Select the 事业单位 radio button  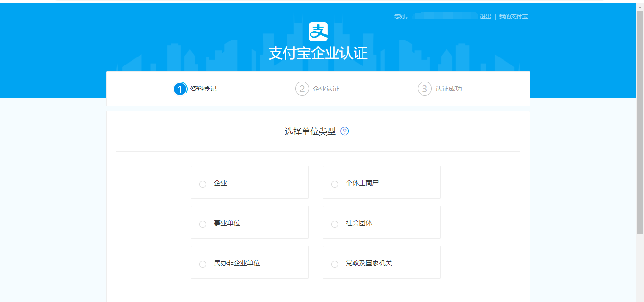click(x=203, y=224)
